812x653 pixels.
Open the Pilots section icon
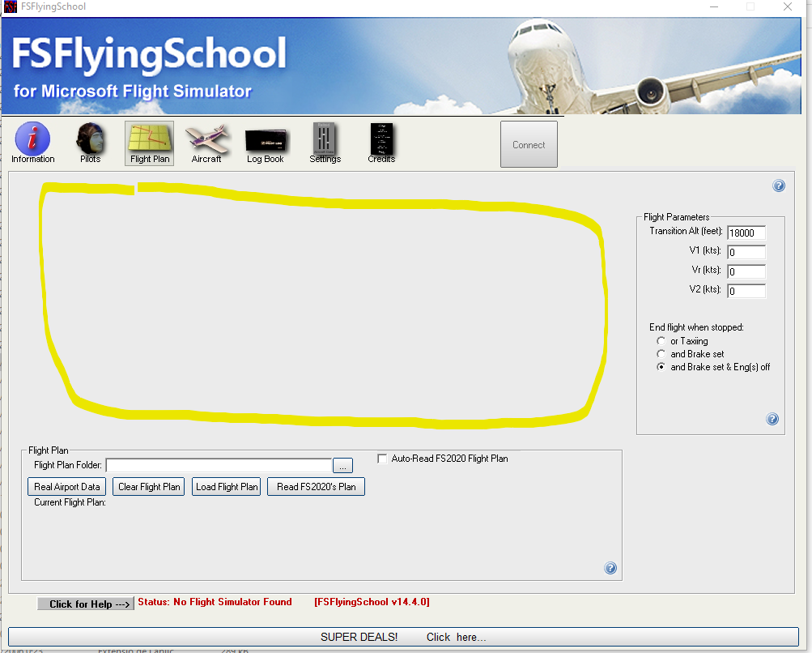[x=90, y=143]
